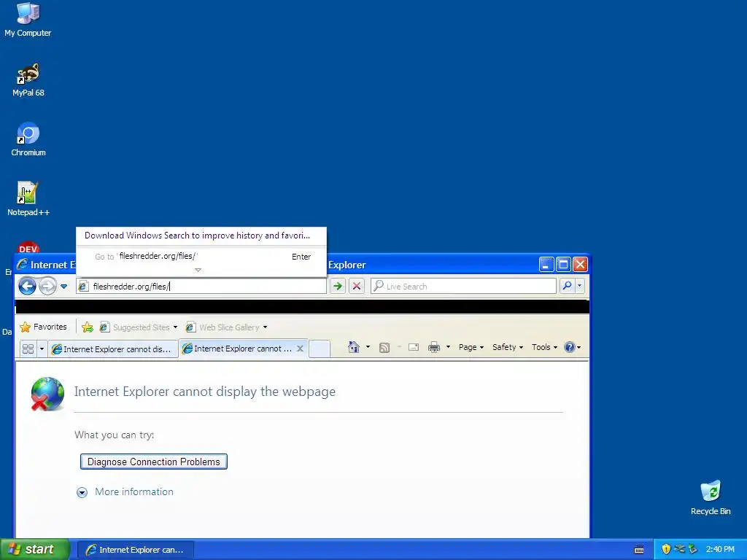
Task: Click the Help question mark icon
Action: pos(569,347)
